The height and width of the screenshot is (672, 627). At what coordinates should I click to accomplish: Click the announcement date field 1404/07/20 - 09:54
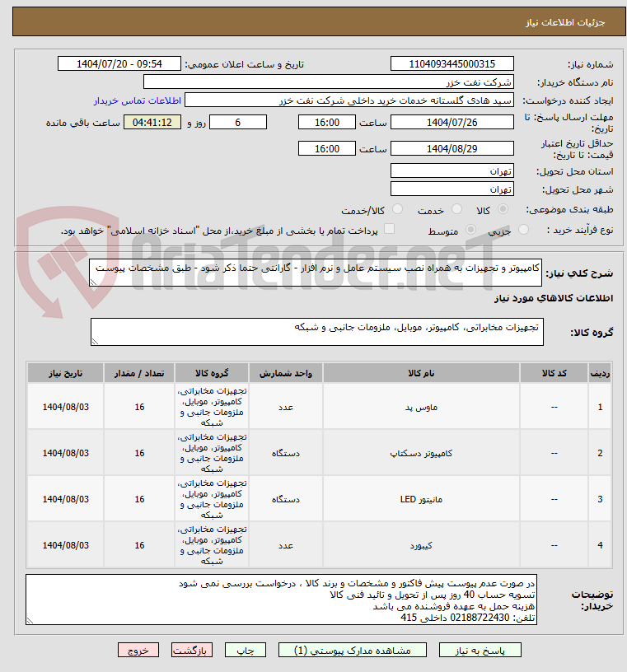pos(119,64)
